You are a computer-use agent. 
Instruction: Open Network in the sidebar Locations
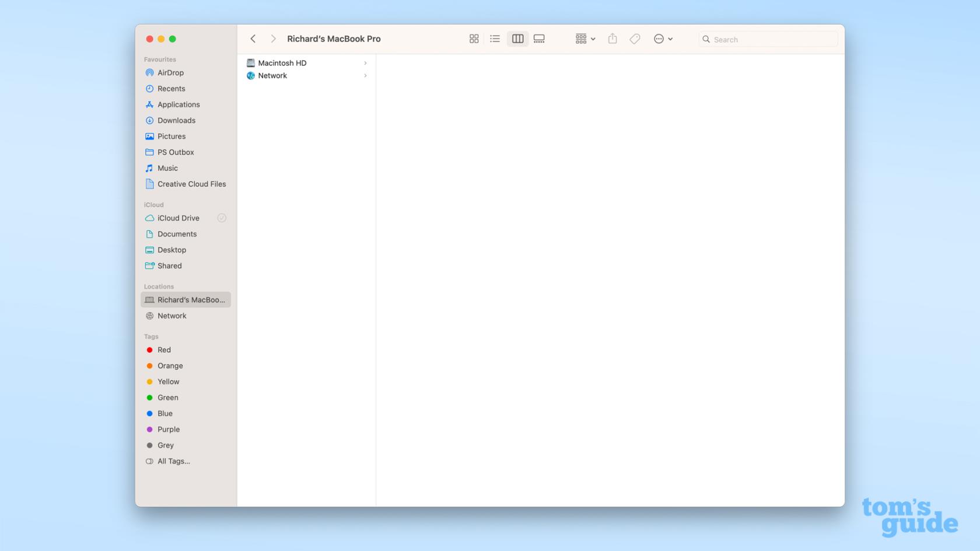tap(186, 315)
